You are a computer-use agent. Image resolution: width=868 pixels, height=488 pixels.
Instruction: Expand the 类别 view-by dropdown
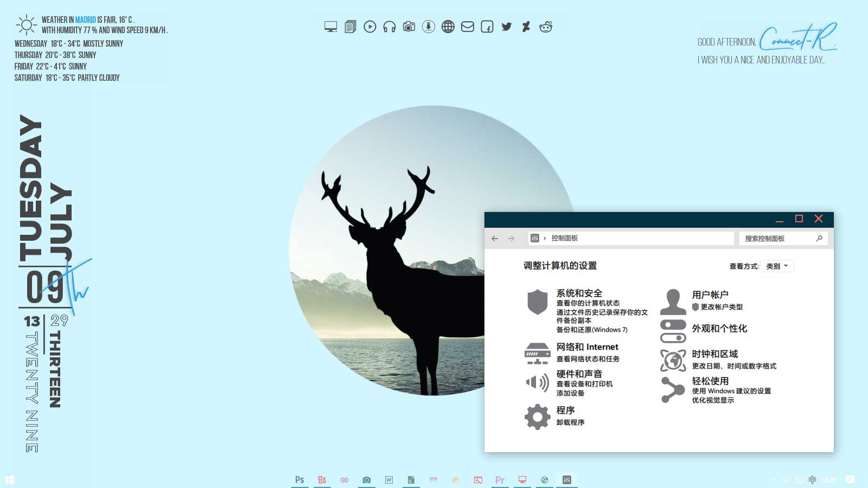[x=777, y=266]
